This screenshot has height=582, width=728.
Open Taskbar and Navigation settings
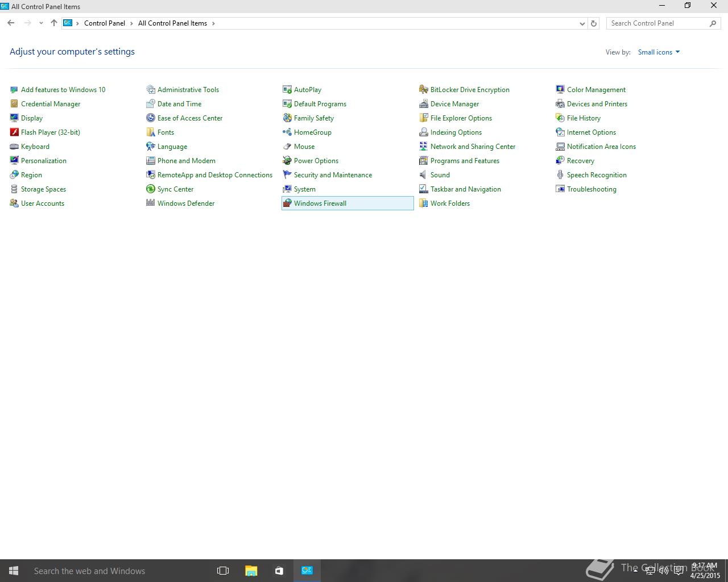[x=466, y=189]
